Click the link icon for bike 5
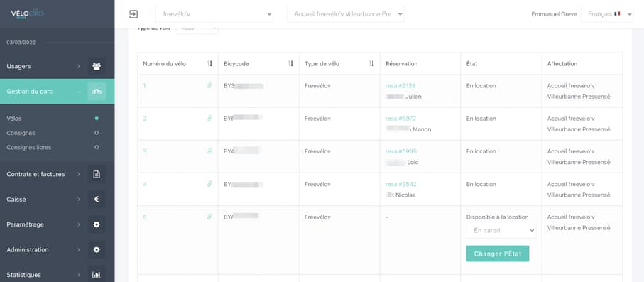The height and width of the screenshot is (282, 644). click(x=209, y=217)
